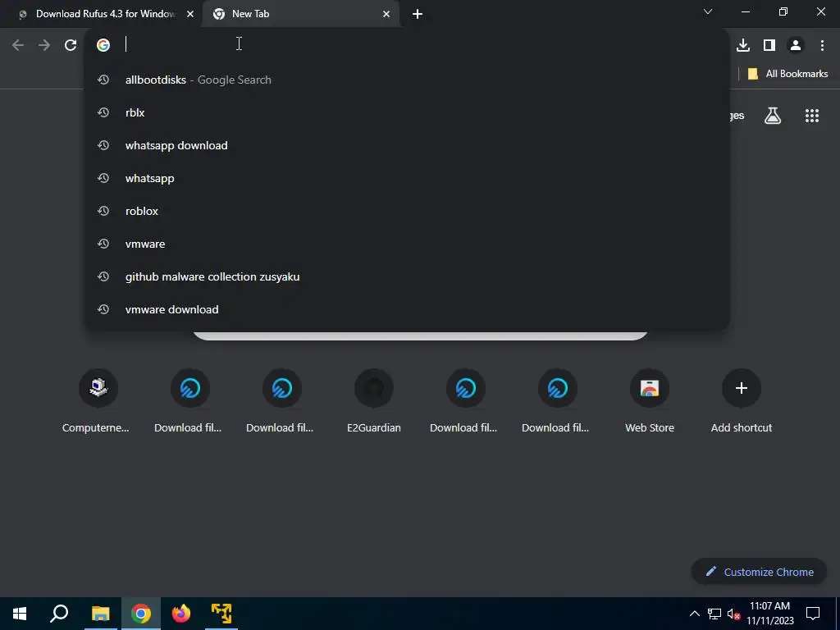The image size is (840, 630).
Task: Open the new tab plus button
Action: [x=418, y=14]
